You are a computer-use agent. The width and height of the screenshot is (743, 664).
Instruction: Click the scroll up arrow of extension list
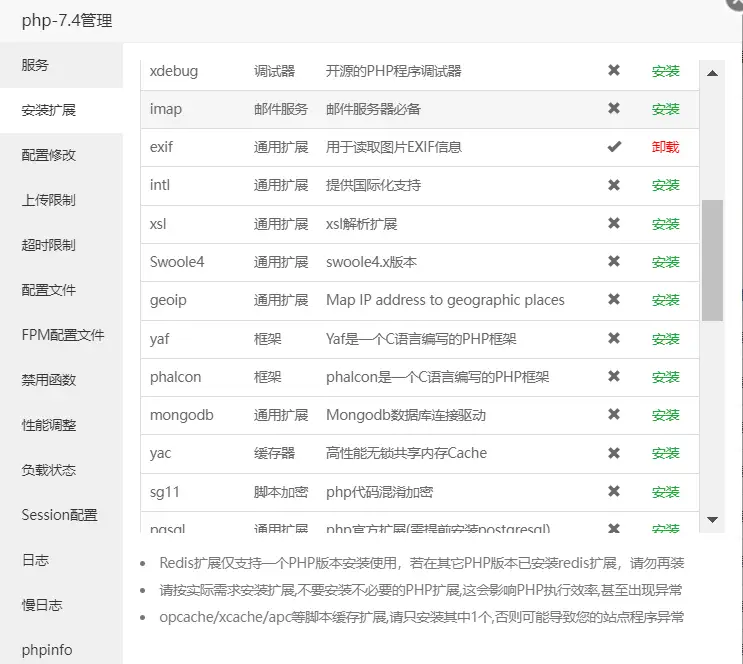tap(712, 73)
